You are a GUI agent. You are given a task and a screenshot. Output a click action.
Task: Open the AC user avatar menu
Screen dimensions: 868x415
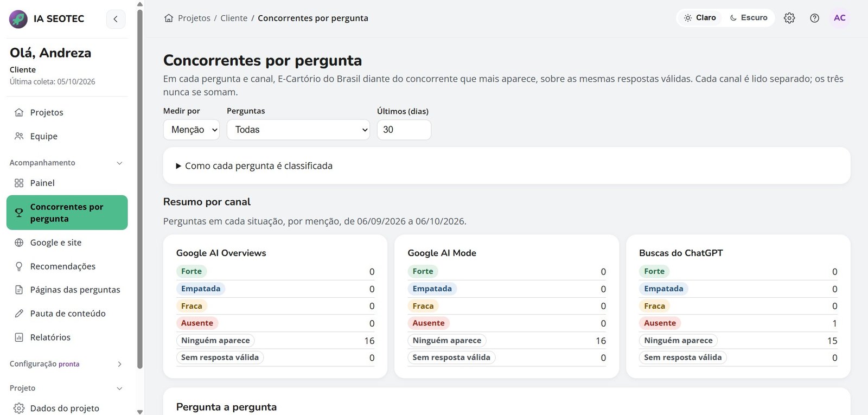[x=840, y=18]
